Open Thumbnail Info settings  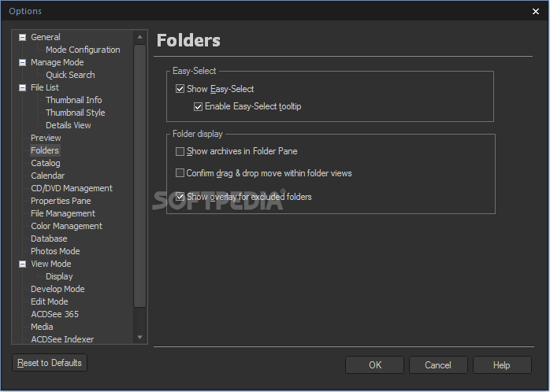coord(73,100)
